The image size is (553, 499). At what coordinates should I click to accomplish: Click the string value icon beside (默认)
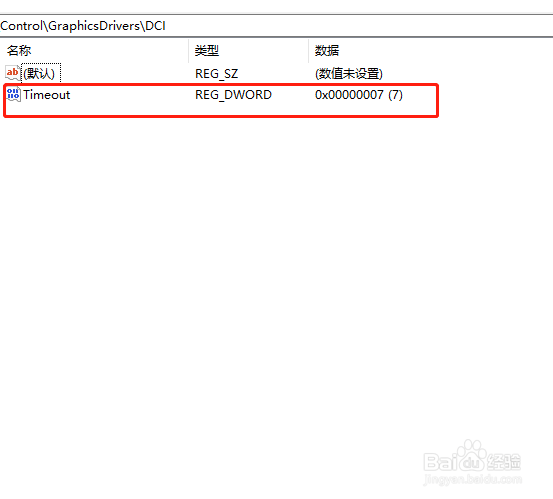(13, 73)
